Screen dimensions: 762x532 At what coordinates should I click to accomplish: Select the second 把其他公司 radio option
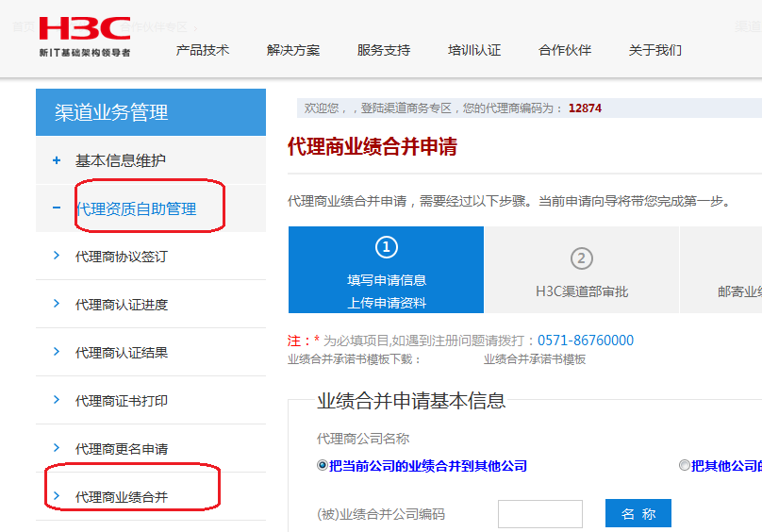[685, 466]
